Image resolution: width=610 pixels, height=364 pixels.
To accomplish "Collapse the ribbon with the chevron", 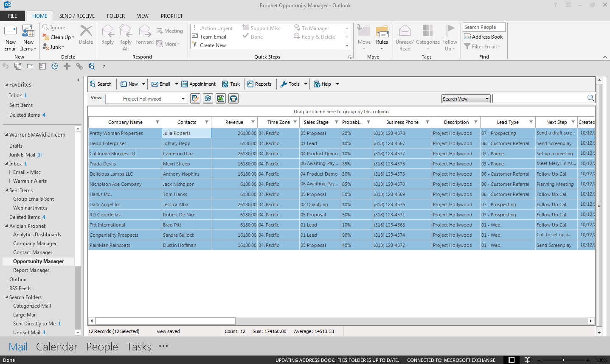I will [604, 56].
